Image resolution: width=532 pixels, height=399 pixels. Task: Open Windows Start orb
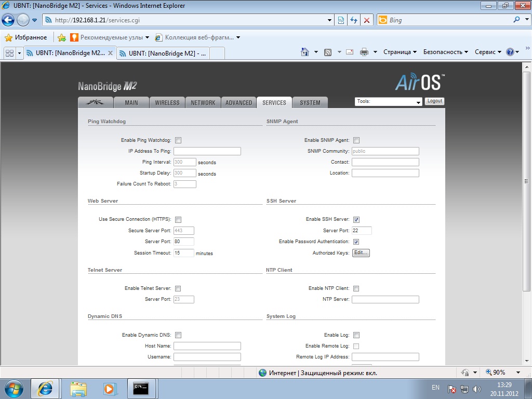click(14, 389)
